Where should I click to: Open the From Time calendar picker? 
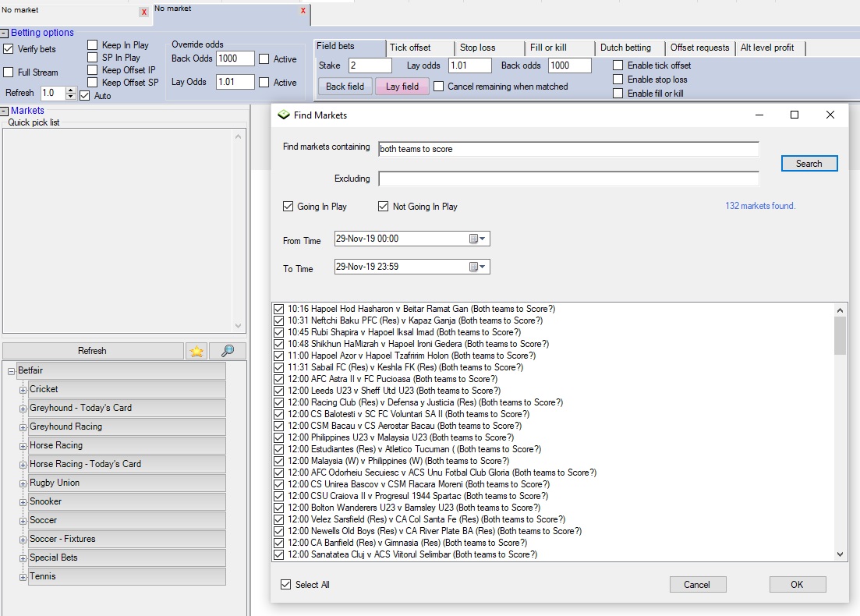pyautogui.click(x=478, y=239)
